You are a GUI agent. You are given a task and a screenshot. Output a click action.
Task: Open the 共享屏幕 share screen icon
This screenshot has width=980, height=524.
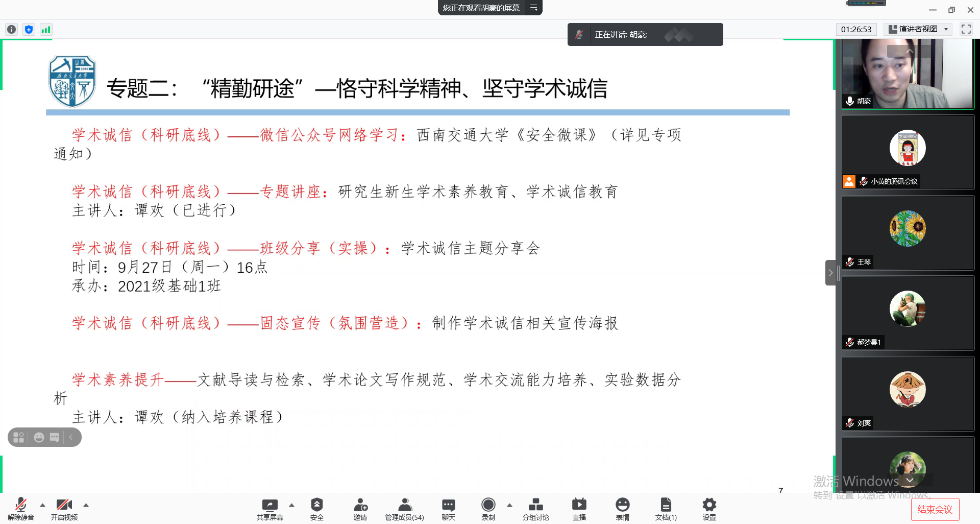269,509
